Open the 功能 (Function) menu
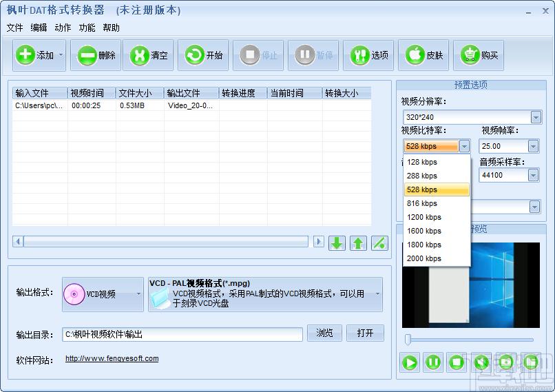 coord(87,28)
